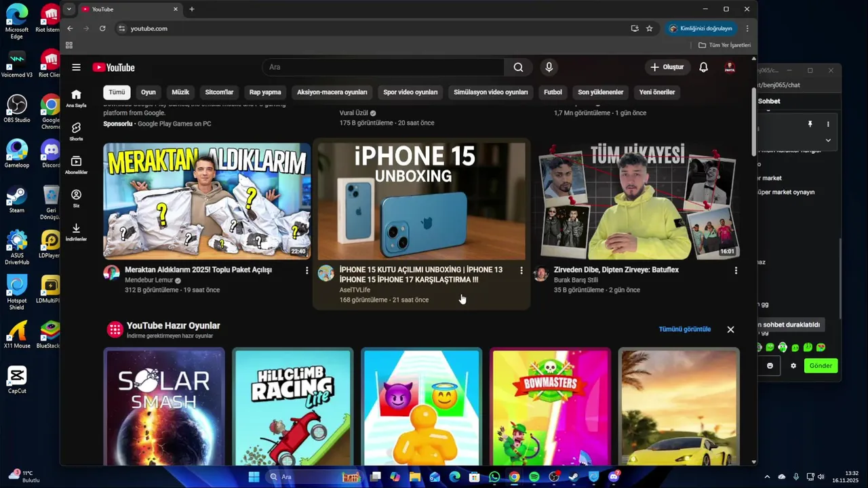Click the search magnifier button

pyautogui.click(x=518, y=67)
